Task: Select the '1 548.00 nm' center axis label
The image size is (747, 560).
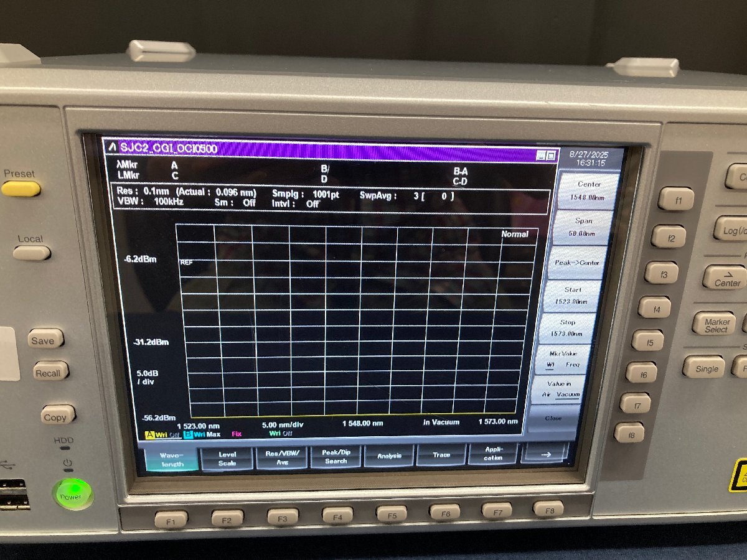Action: (x=363, y=423)
